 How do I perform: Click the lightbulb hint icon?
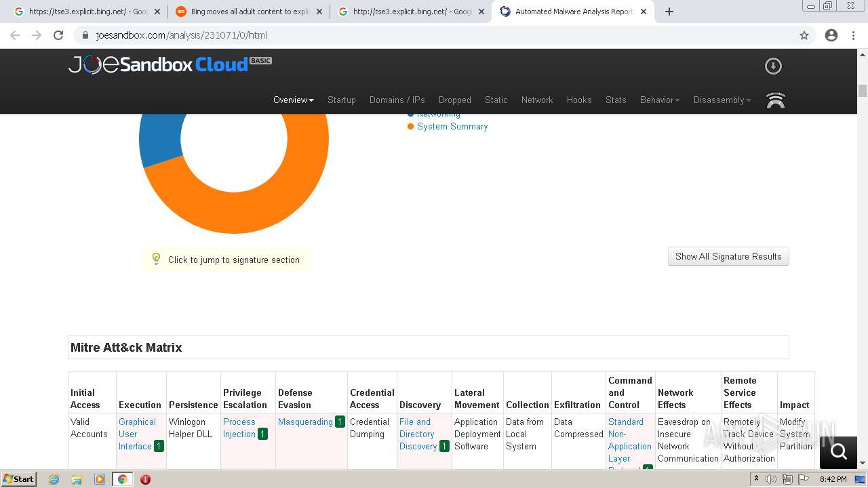pyautogui.click(x=156, y=259)
